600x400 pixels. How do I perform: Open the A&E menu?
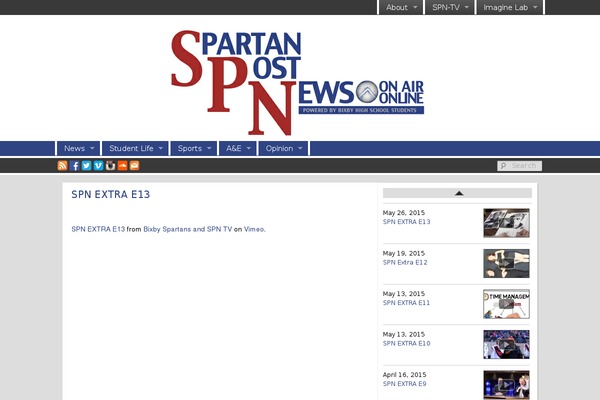pos(238,148)
